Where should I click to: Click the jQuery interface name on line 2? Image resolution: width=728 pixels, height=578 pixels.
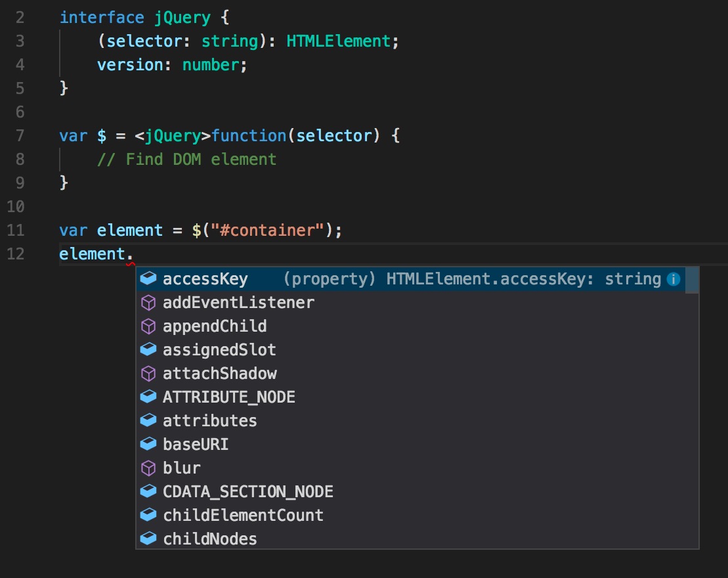[182, 18]
